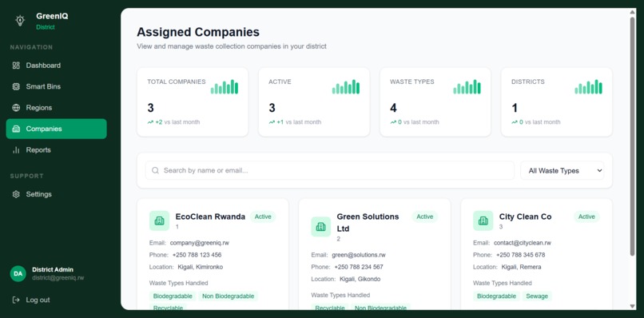This screenshot has width=644, height=318.
Task: Open the All Waste Types dropdown
Action: tap(563, 170)
